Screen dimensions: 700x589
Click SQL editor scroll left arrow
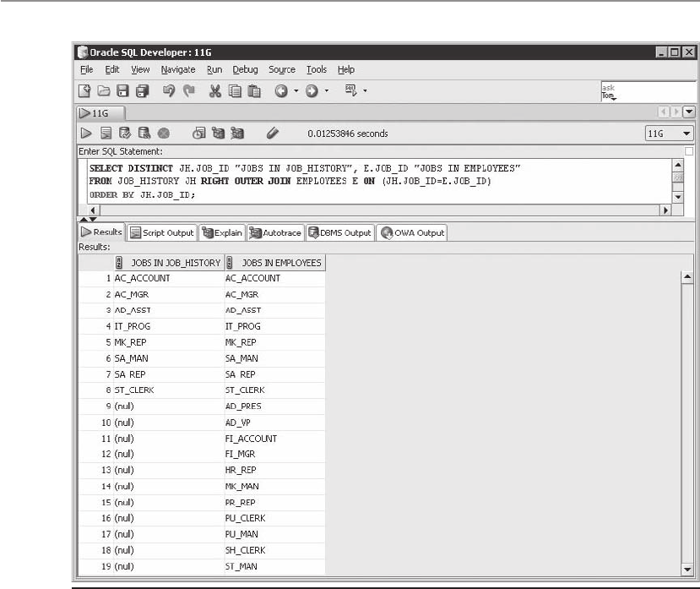click(x=93, y=210)
